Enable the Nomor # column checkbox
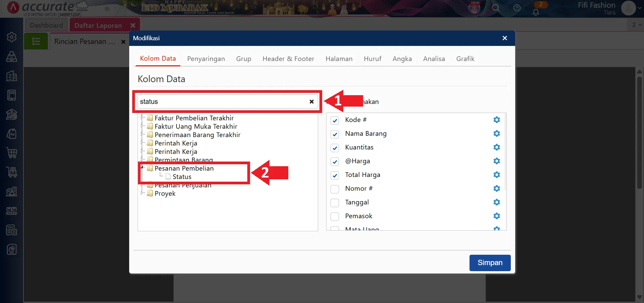This screenshot has width=644, height=303. 335,189
